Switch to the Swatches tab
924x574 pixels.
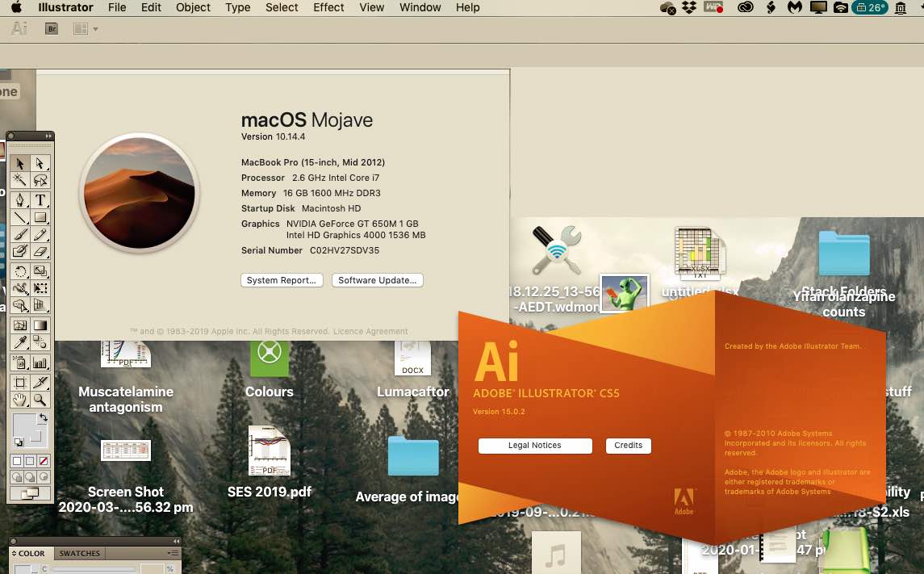(80, 553)
